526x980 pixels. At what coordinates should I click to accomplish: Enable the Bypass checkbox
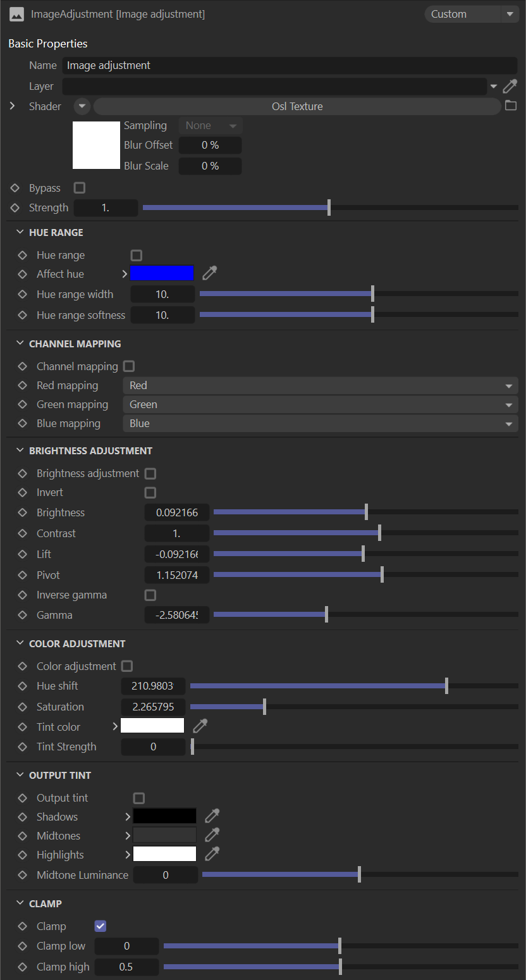tap(80, 188)
